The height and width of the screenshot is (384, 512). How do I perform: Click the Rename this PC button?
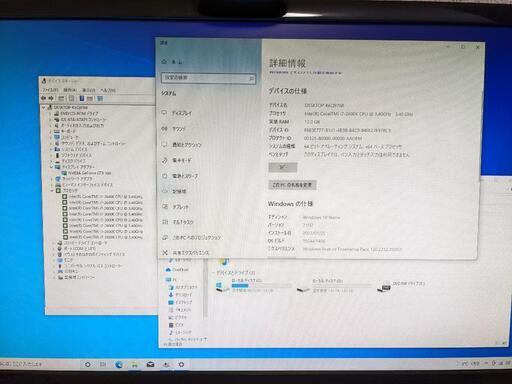292,185
